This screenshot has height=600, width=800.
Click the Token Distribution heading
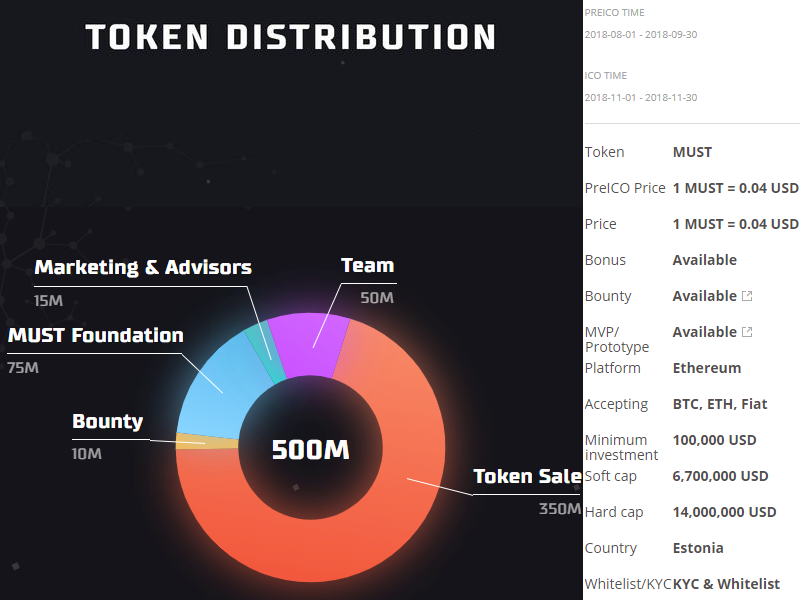pyautogui.click(x=291, y=37)
